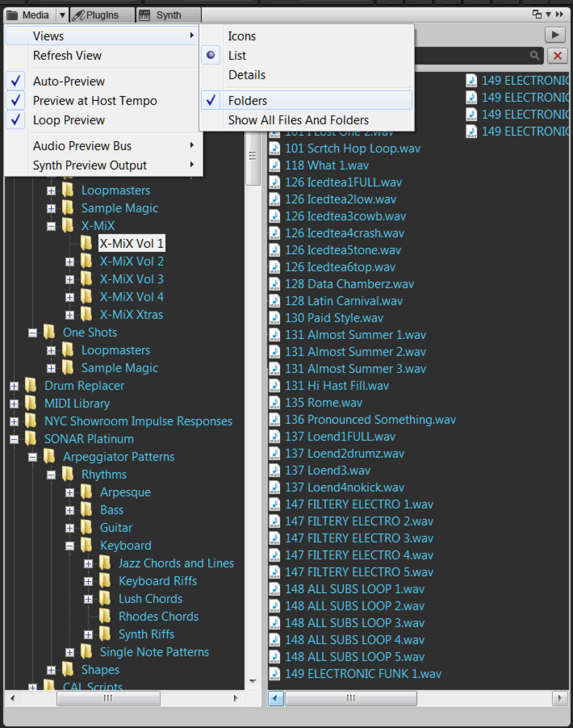Click left arrow on file list scrollbar

click(276, 698)
